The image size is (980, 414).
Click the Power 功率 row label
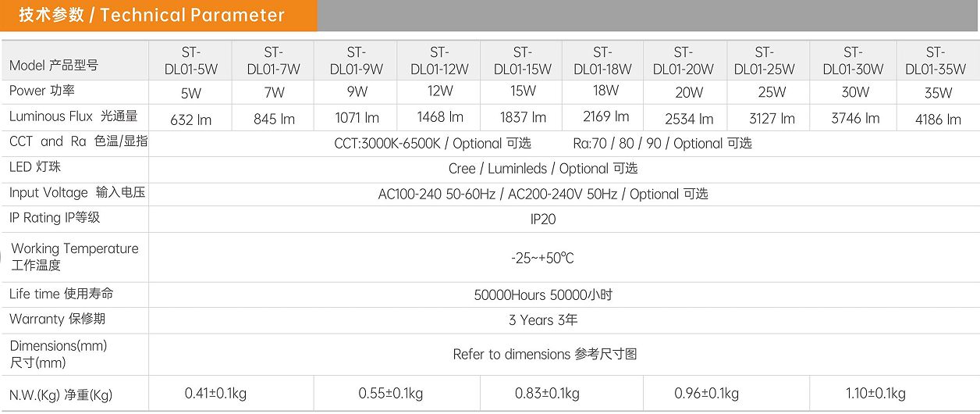click(x=42, y=91)
